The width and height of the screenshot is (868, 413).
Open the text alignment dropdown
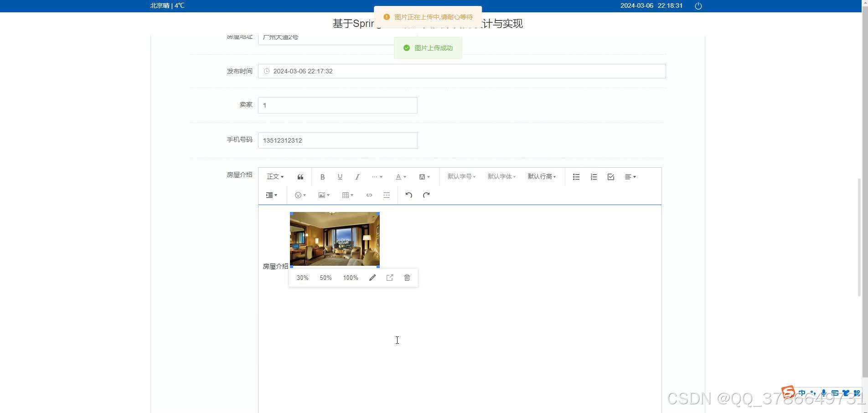(630, 177)
